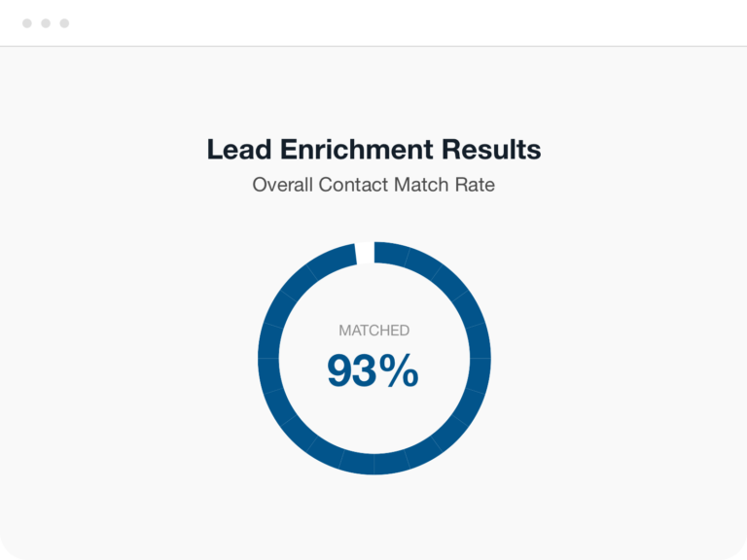The image size is (747, 560).
Task: Click the 93% match rate value
Action: [373, 371]
